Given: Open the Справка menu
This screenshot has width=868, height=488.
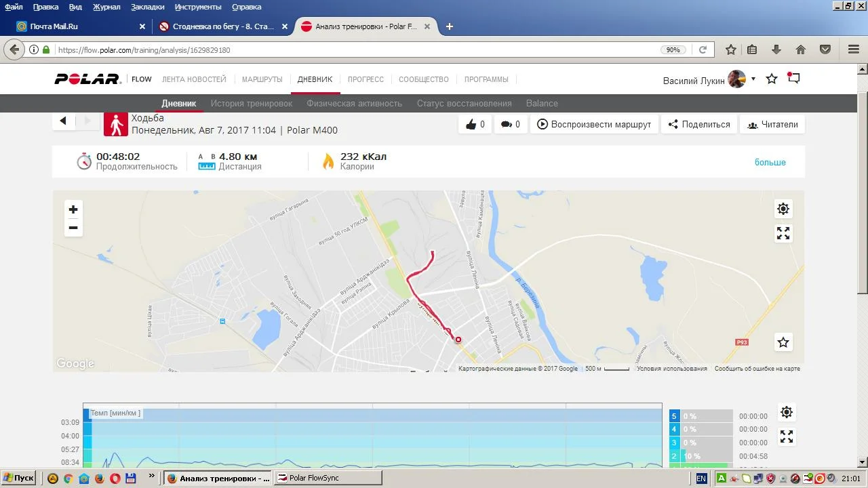Looking at the screenshot, I should (x=247, y=7).
